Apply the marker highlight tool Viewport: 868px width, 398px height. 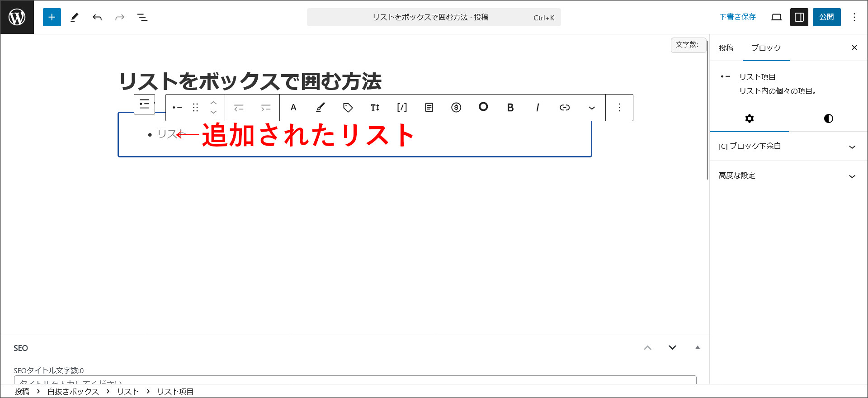[321, 108]
